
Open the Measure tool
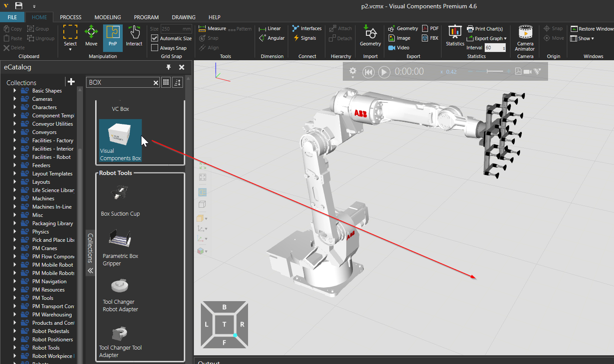[212, 28]
